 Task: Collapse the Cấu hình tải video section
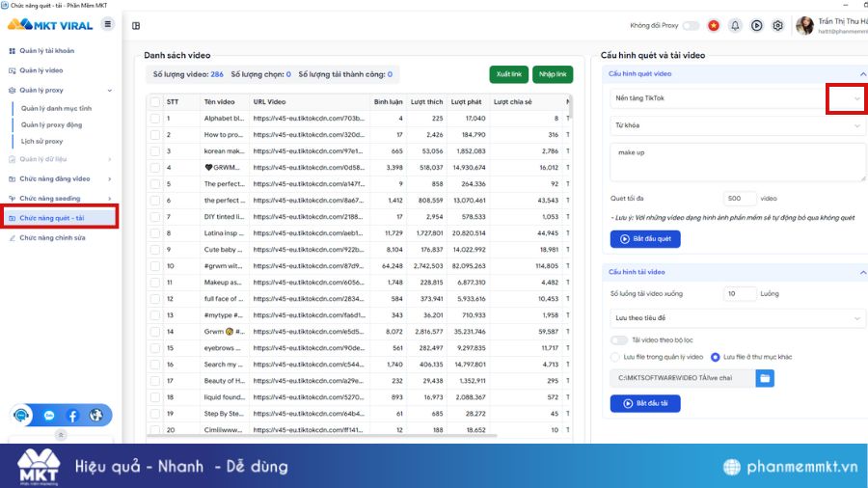862,272
